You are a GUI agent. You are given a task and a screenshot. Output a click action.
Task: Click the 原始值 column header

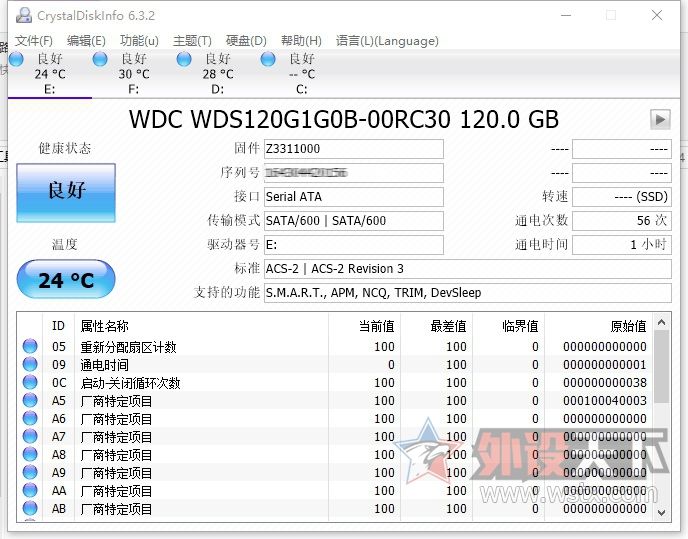point(598,326)
